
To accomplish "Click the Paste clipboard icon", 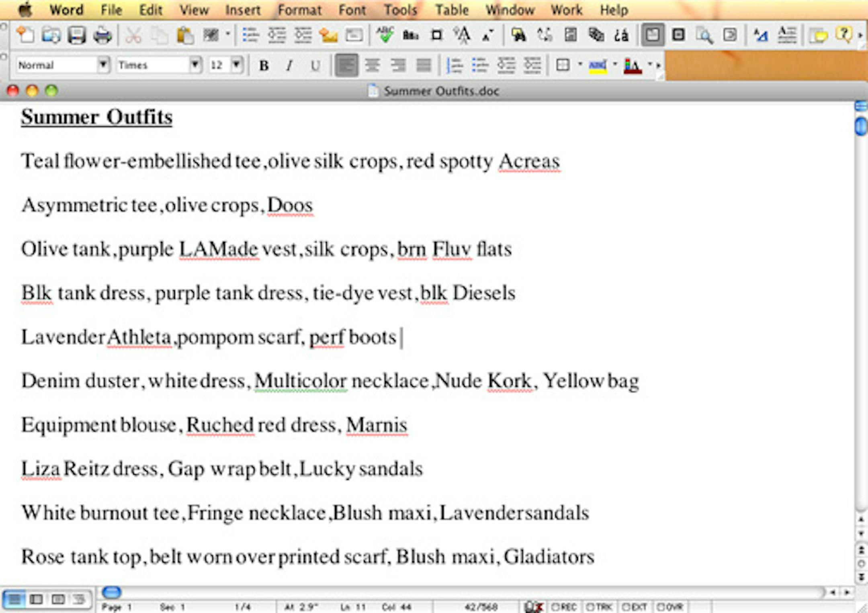I will pyautogui.click(x=185, y=35).
